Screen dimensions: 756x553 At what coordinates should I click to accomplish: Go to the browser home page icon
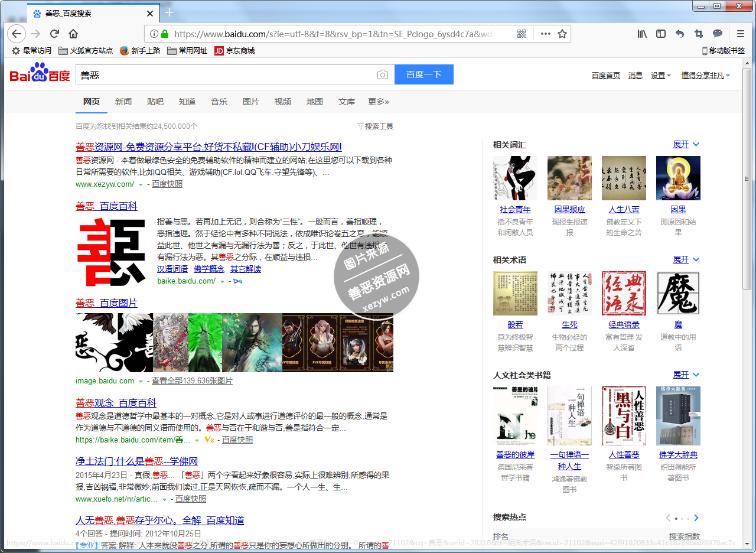tap(73, 34)
